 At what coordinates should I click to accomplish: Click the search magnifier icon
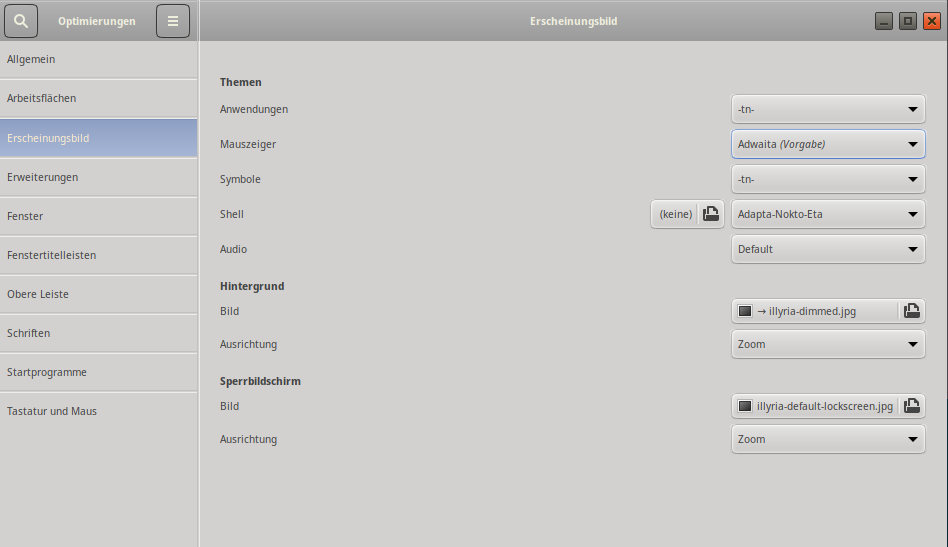pos(21,21)
